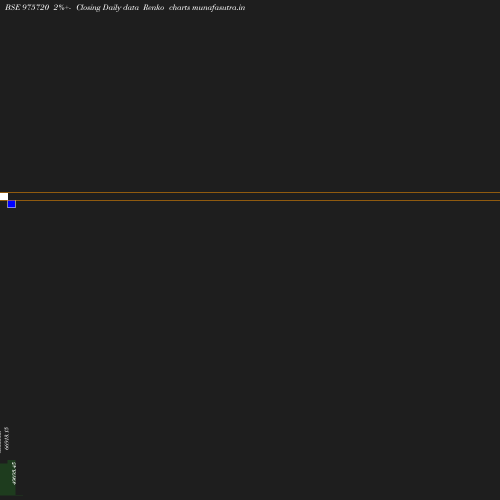The width and height of the screenshot is (500, 500).
Task: Click the Renko word in title
Action: [x=154, y=7]
